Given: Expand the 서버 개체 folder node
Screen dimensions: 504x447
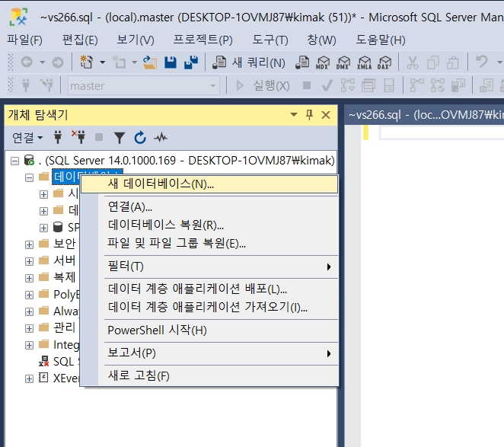Looking at the screenshot, I should 29,261.
